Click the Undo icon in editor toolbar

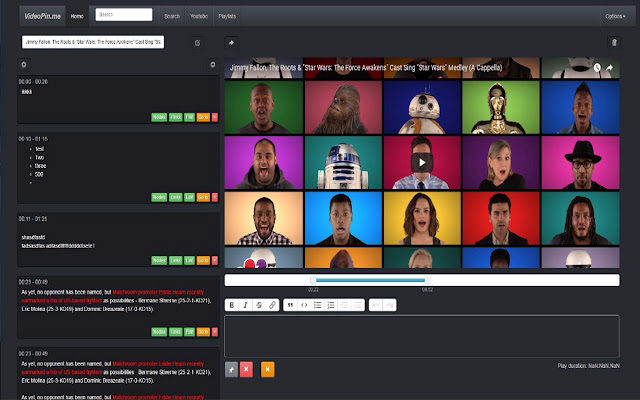[x=376, y=305]
